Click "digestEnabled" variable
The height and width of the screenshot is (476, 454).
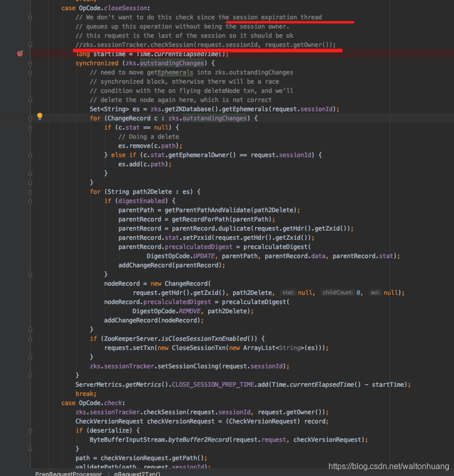pos(141,201)
